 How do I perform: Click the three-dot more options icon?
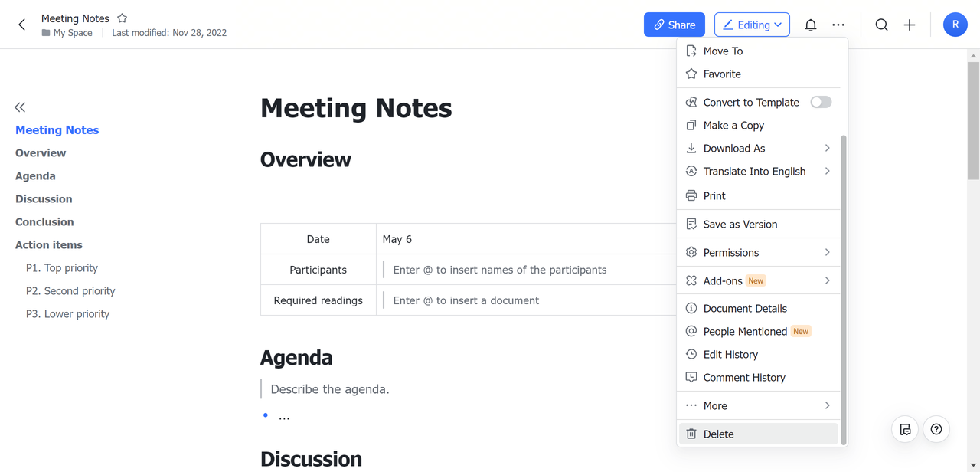point(838,25)
